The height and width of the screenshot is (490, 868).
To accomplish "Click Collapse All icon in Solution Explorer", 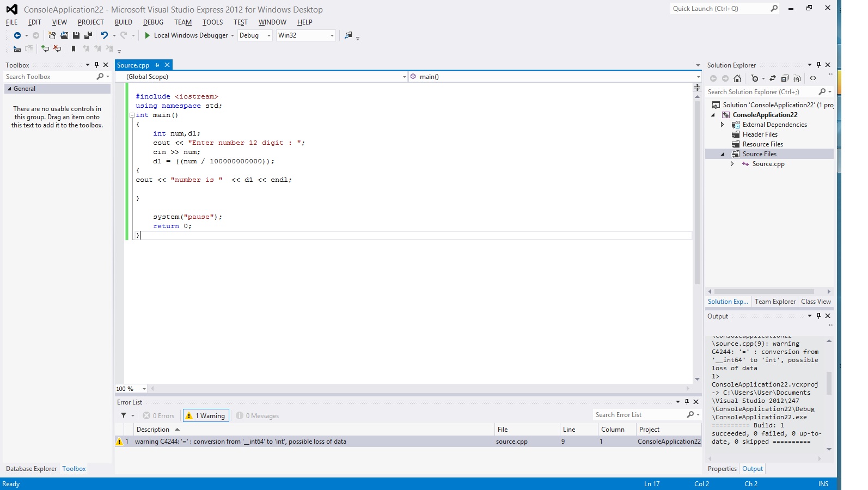I will point(785,78).
